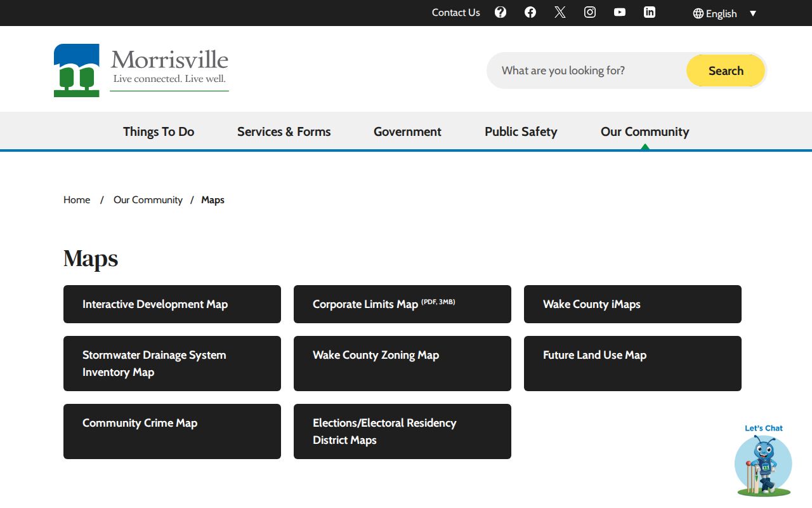Expand the English language dropdown arrow

pyautogui.click(x=753, y=13)
